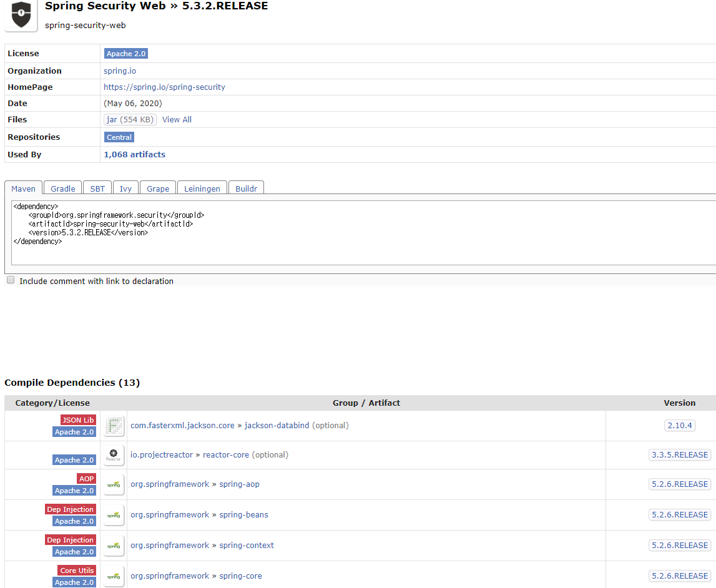Open the spring-aop artifact link

239,484
